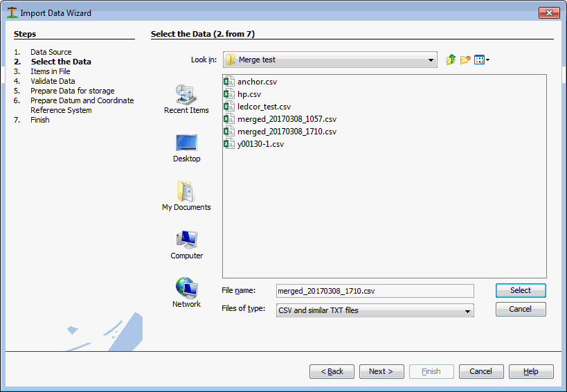Click step 3 Items in File
567x392 pixels.
51,71
